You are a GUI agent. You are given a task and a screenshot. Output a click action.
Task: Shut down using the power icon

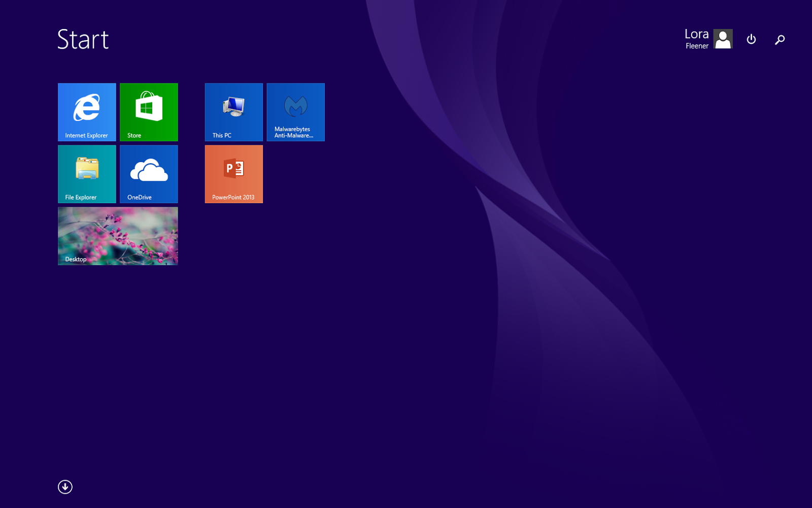pos(752,39)
